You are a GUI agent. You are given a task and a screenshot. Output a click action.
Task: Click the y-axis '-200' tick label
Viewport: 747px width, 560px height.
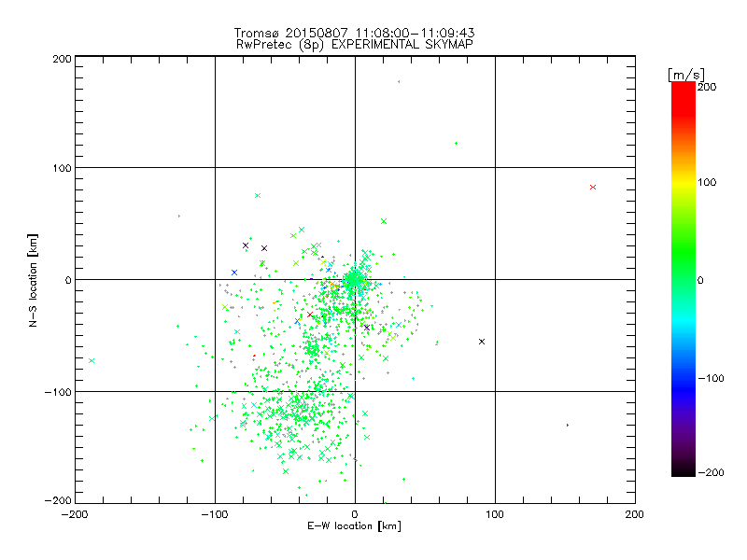[58, 500]
